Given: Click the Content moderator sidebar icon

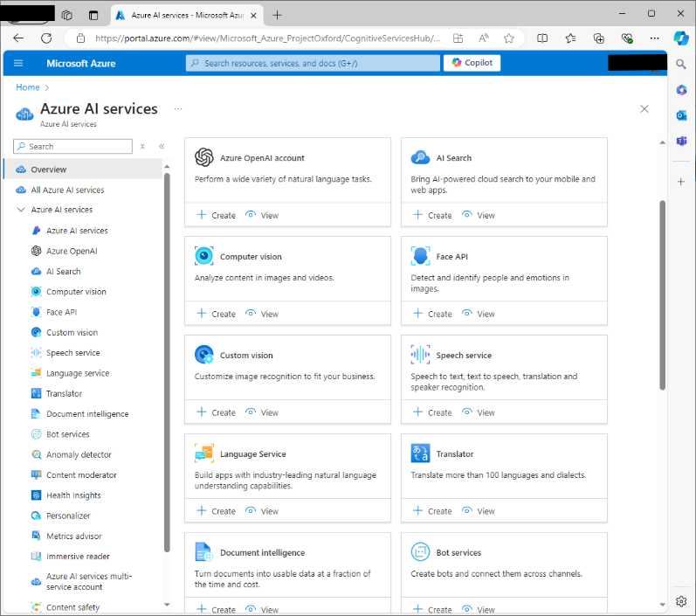Looking at the screenshot, I should 36,474.
